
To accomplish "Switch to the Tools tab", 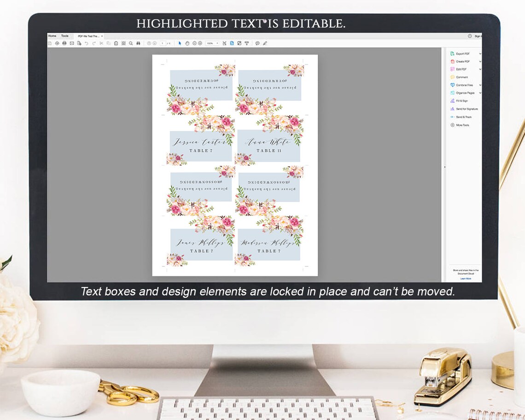I will click(64, 35).
